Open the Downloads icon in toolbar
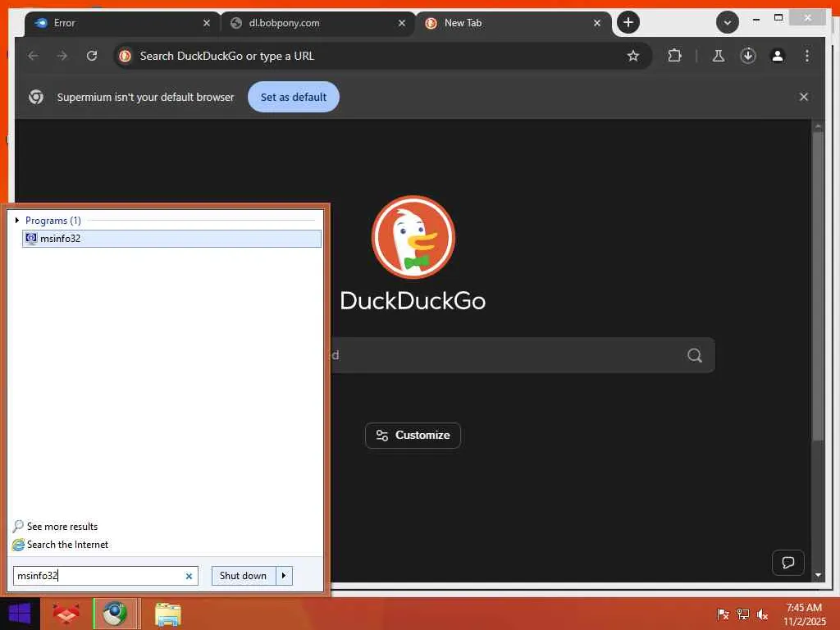The width and height of the screenshot is (840, 630). click(748, 56)
